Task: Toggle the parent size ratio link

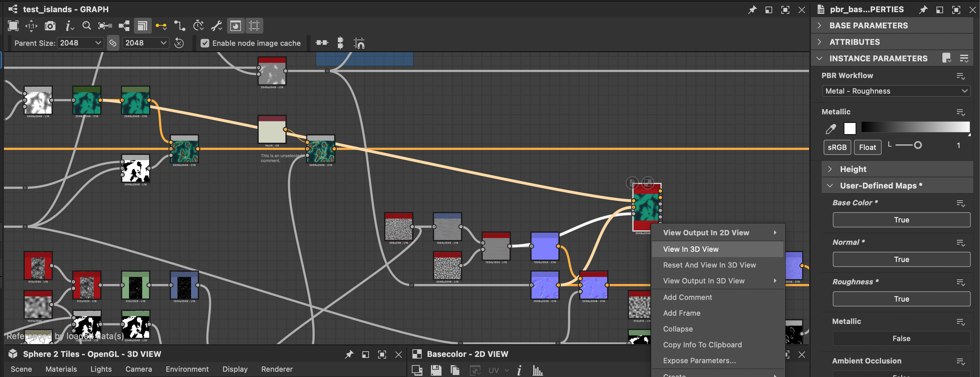Action: click(113, 43)
